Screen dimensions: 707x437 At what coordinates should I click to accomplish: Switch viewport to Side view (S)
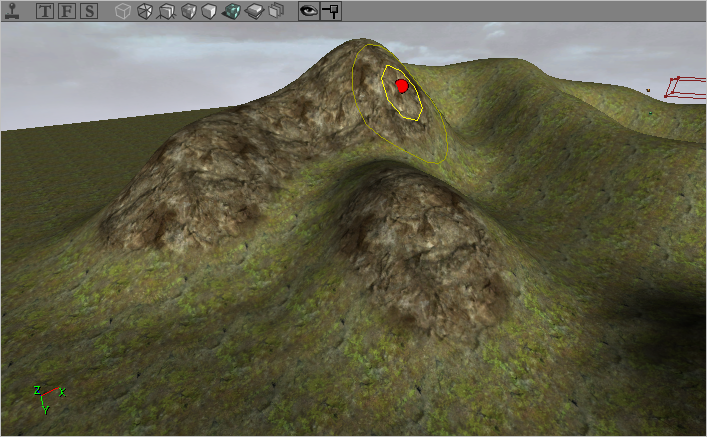89,11
